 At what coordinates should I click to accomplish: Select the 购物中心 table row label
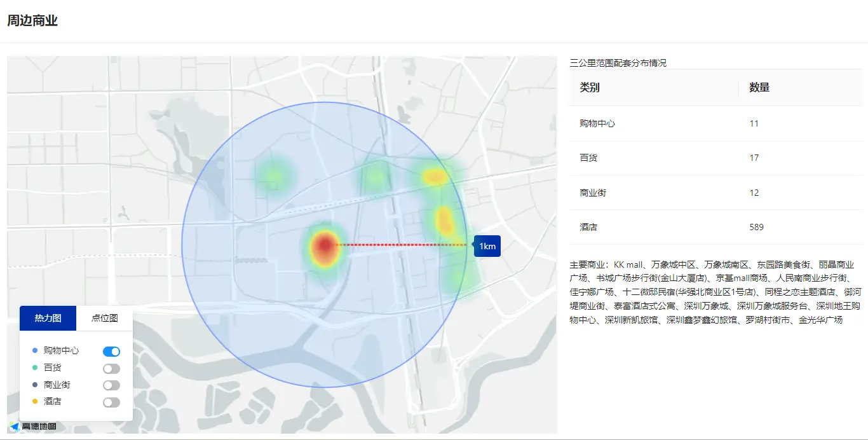pyautogui.click(x=597, y=123)
